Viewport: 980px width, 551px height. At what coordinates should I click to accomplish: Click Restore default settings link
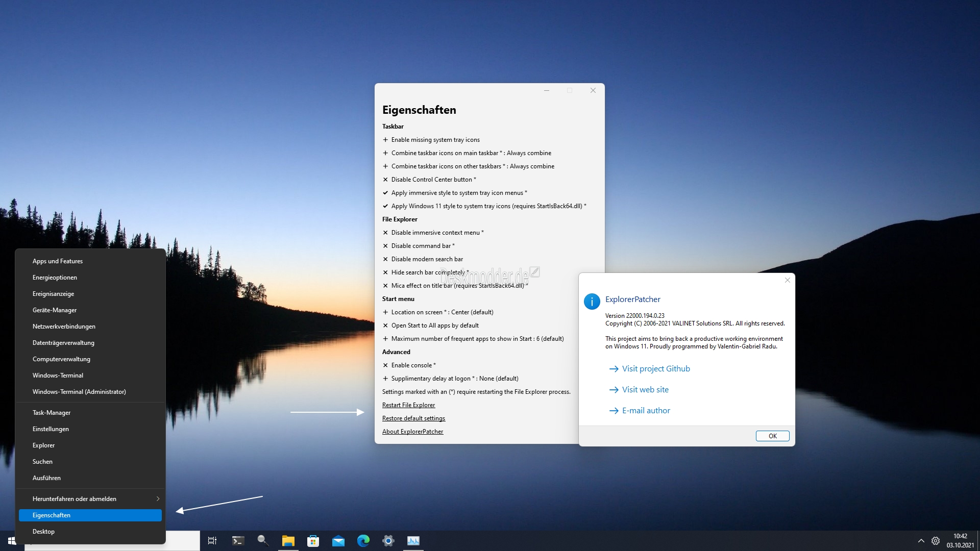(414, 418)
